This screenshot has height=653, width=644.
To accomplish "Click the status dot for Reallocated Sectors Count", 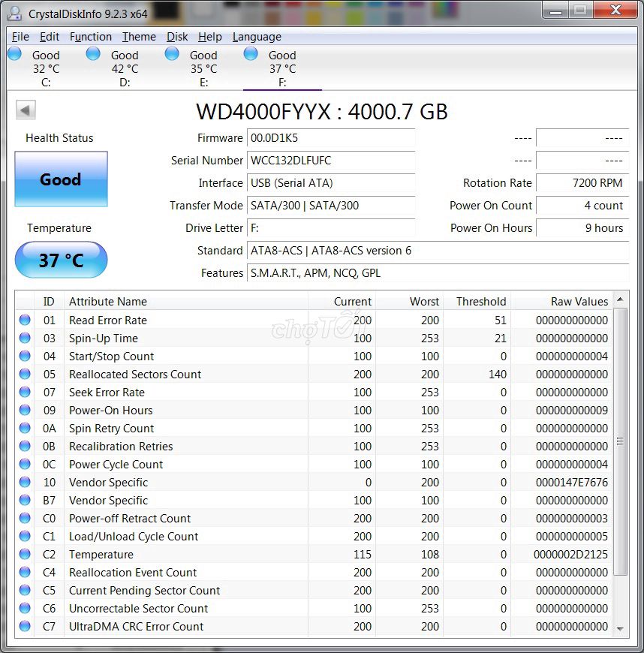I will 25,374.
